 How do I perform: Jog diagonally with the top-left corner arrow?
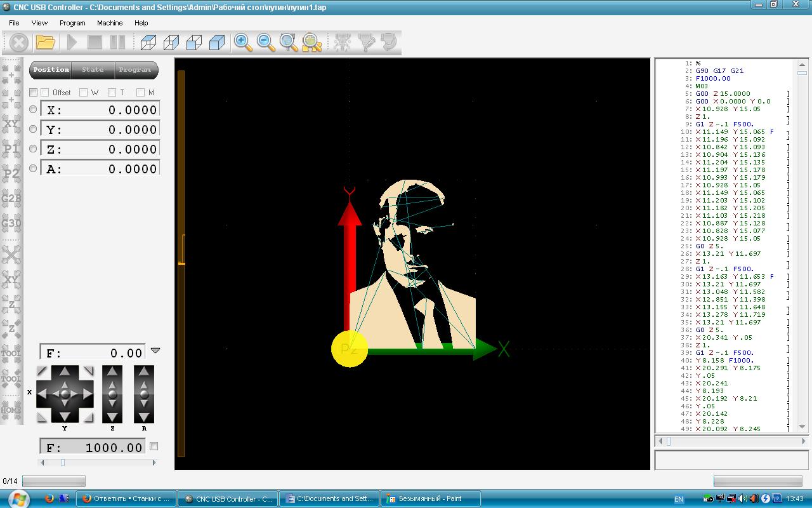coord(42,371)
